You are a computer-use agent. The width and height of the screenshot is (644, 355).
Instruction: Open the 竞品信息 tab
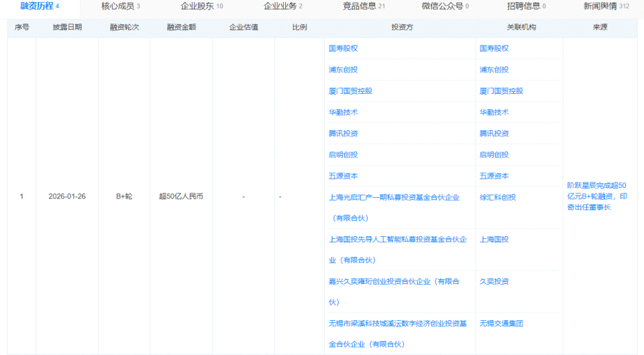coord(364,6)
